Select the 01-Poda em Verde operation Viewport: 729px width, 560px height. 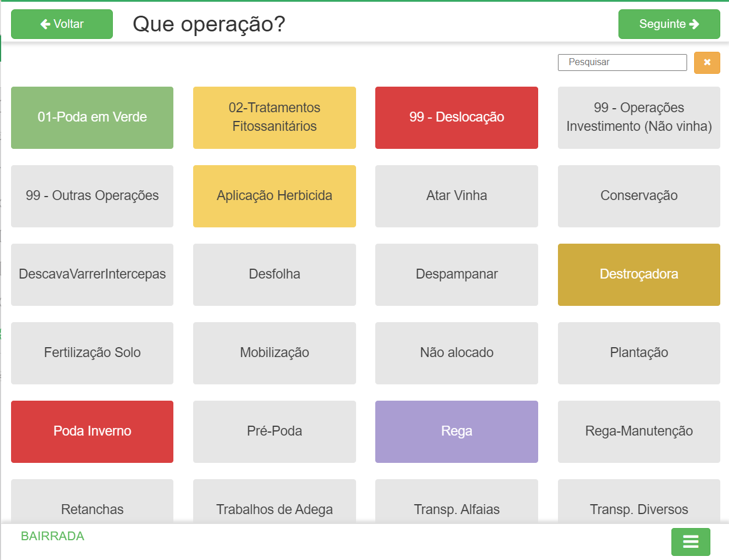click(91, 117)
